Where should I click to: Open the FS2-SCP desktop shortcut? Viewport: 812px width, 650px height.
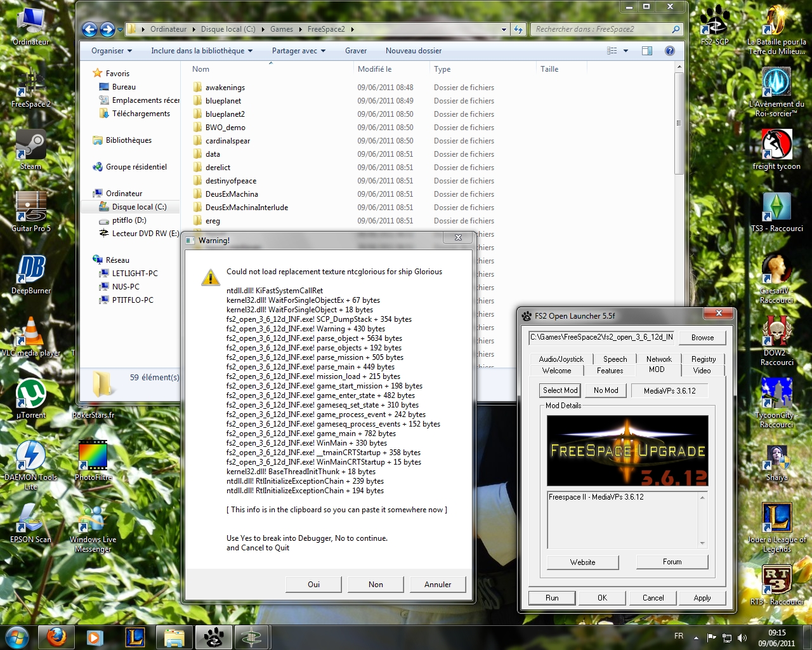(x=714, y=25)
